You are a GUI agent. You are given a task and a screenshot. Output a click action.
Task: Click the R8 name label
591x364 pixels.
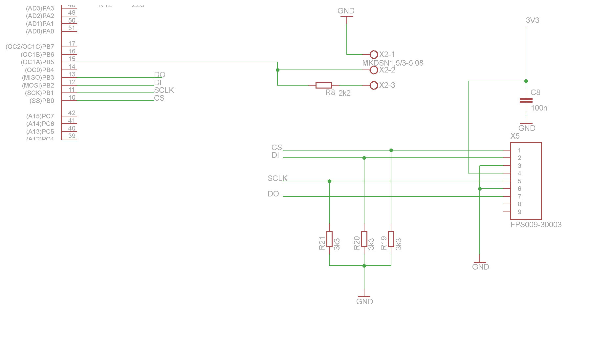click(x=330, y=92)
